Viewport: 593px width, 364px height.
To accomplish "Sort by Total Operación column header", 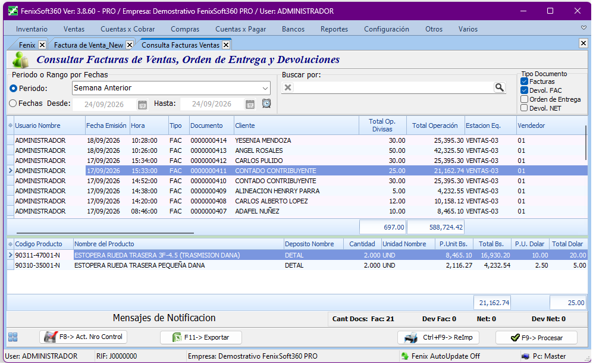I will (x=435, y=125).
